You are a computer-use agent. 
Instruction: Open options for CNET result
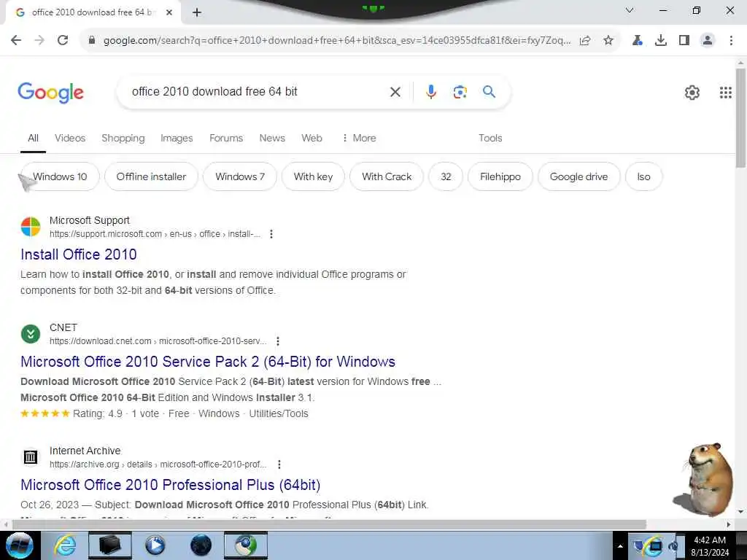tap(278, 341)
